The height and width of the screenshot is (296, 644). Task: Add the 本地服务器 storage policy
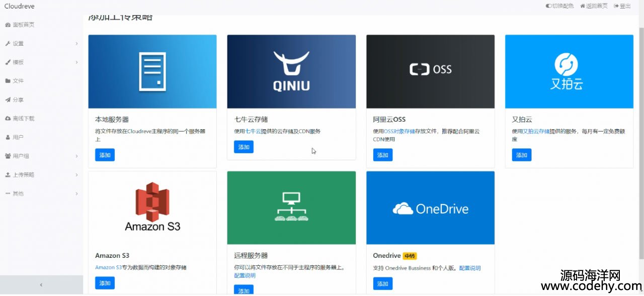[105, 155]
